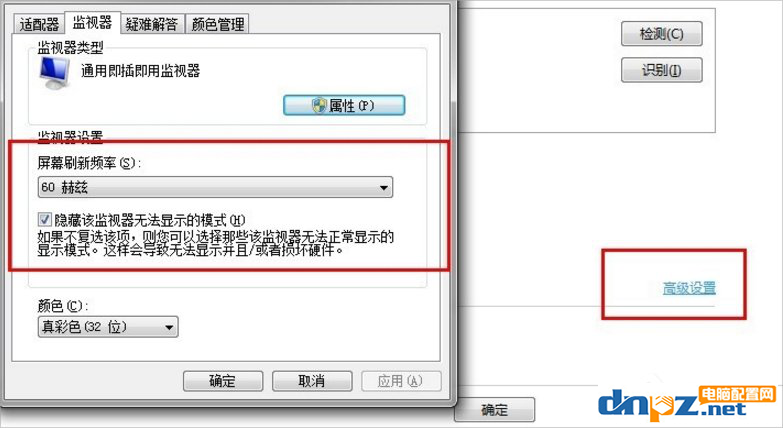This screenshot has height=428, width=783.
Task: Open the 屏幕刷新频率 dropdown arrow
Action: point(384,188)
